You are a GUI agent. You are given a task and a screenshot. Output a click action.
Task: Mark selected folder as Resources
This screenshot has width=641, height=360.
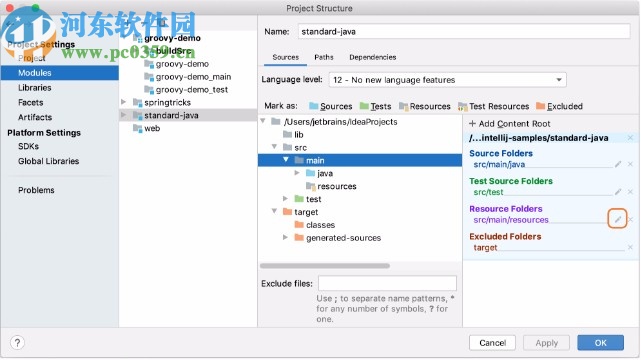[425, 106]
